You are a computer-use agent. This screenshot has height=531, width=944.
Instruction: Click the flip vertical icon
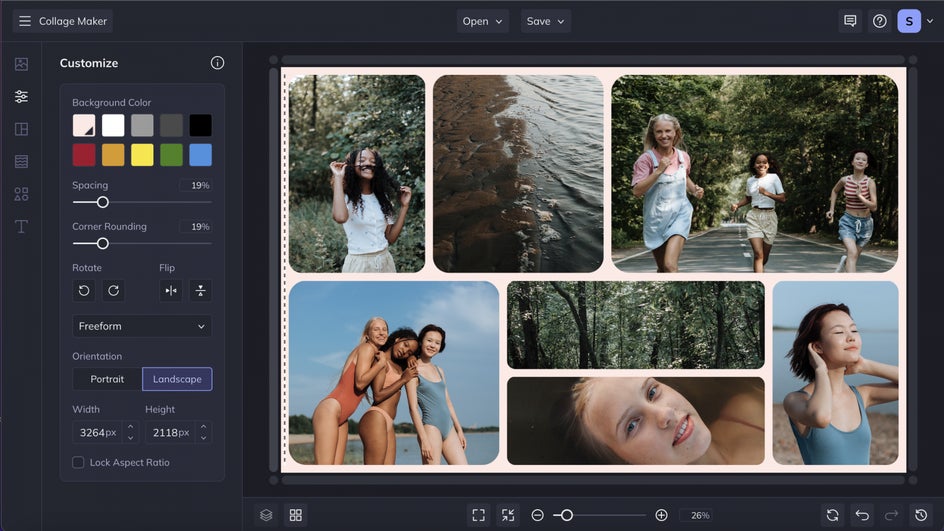[x=200, y=291]
